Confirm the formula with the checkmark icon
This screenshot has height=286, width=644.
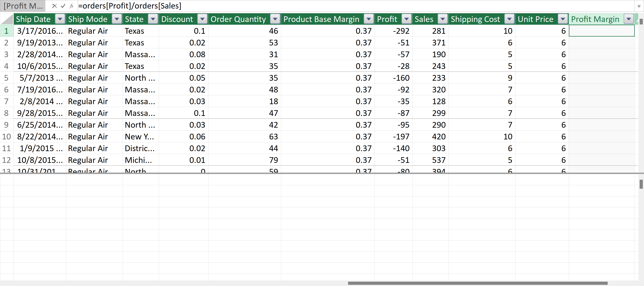63,6
